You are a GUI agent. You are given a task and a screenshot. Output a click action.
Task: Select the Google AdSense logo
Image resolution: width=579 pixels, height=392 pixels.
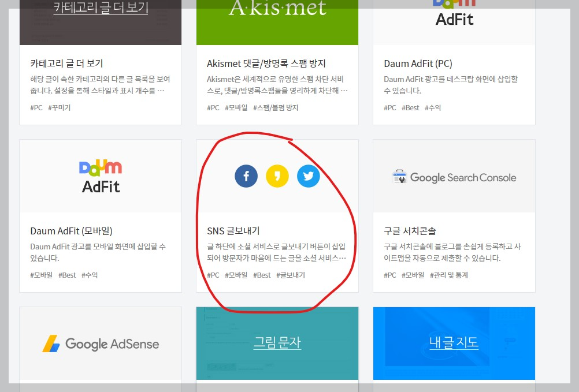(x=100, y=344)
